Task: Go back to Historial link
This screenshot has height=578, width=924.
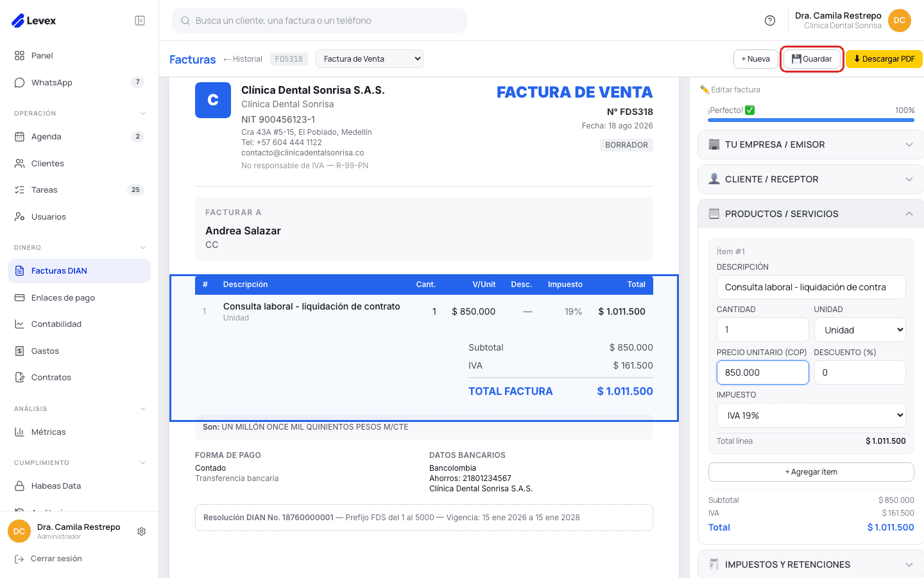Action: point(243,59)
